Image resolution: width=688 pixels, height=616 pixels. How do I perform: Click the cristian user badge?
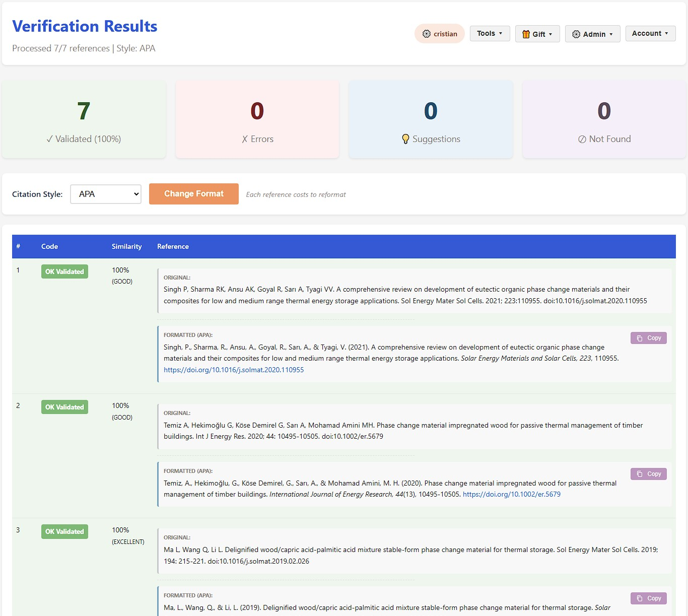(x=439, y=34)
